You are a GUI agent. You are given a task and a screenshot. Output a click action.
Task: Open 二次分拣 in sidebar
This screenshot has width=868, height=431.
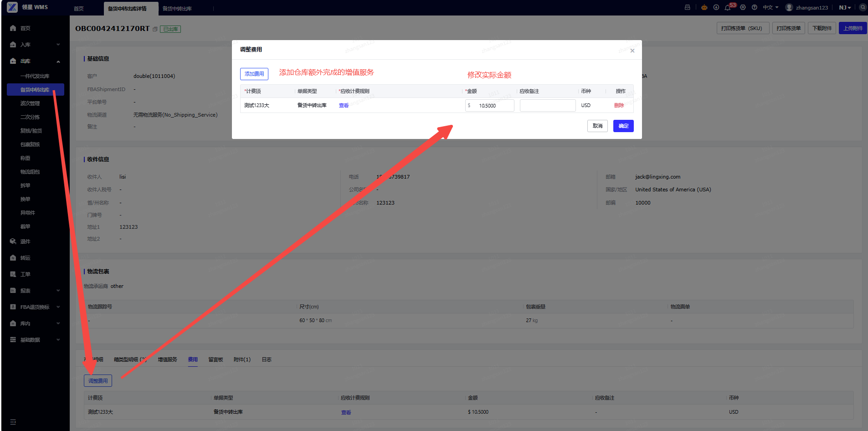[x=30, y=117]
